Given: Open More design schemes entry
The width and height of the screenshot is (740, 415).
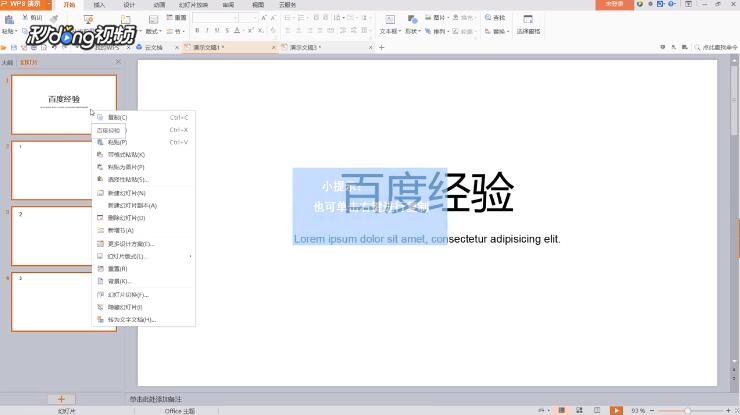Looking at the screenshot, I should point(143,244).
